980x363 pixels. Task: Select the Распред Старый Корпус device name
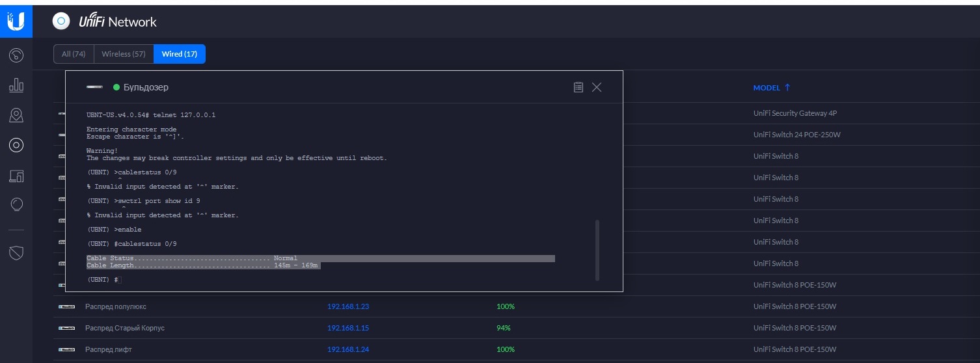tap(125, 328)
